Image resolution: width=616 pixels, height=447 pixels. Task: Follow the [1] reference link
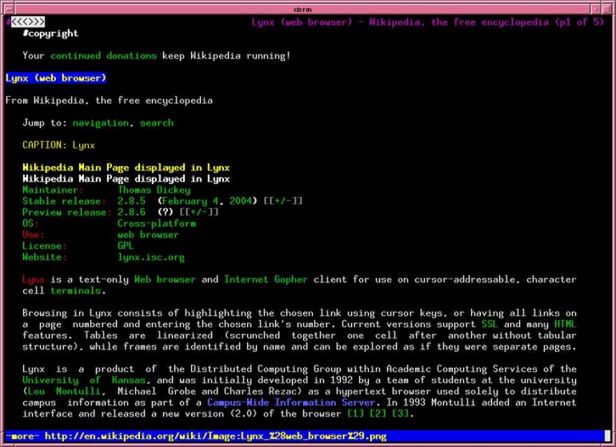(x=356, y=414)
